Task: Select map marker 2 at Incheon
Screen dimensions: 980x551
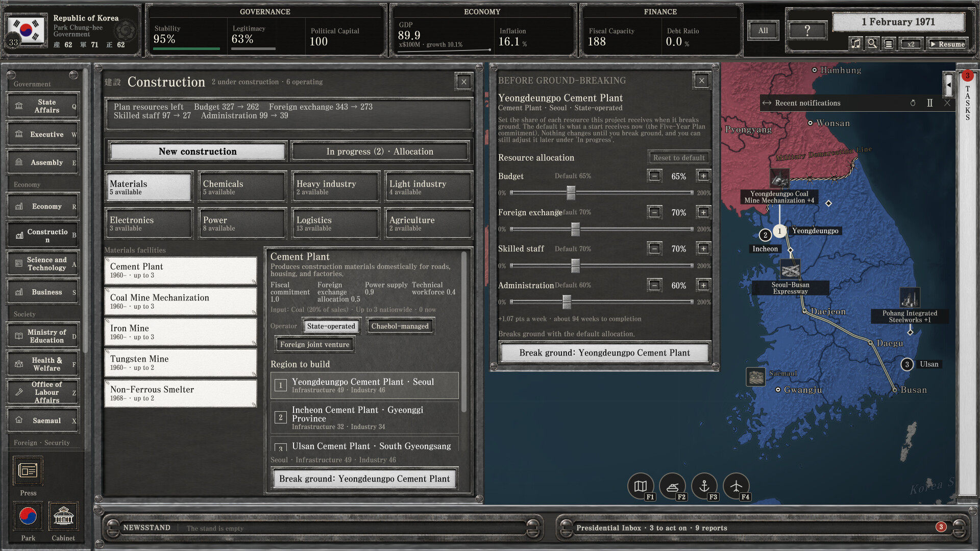Action: (765, 235)
